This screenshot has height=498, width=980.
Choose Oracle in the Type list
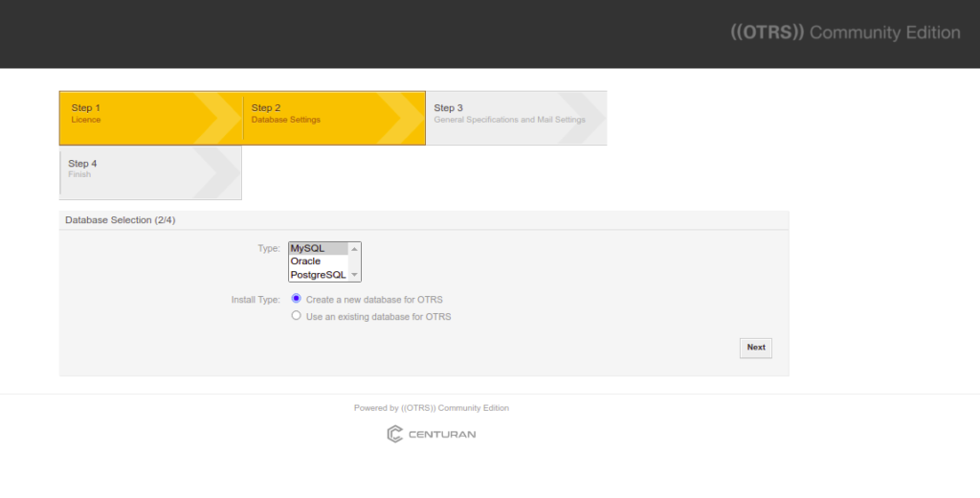pyautogui.click(x=318, y=261)
